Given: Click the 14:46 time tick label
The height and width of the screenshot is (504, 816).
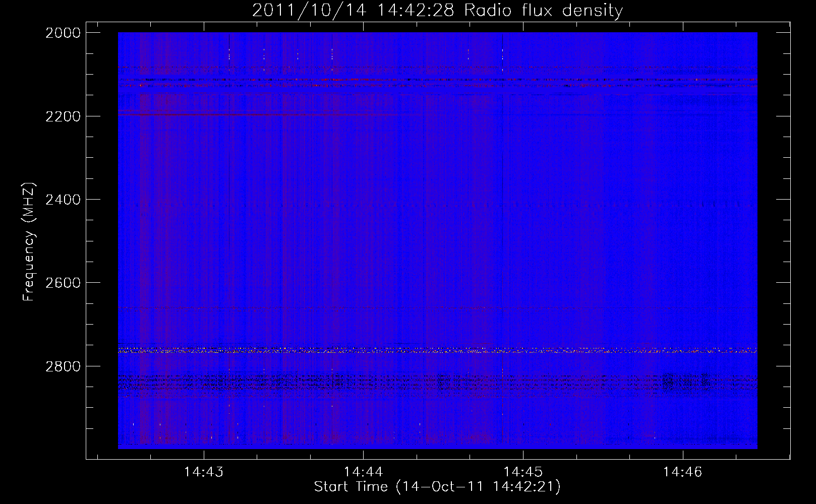Looking at the screenshot, I should coord(682,472).
